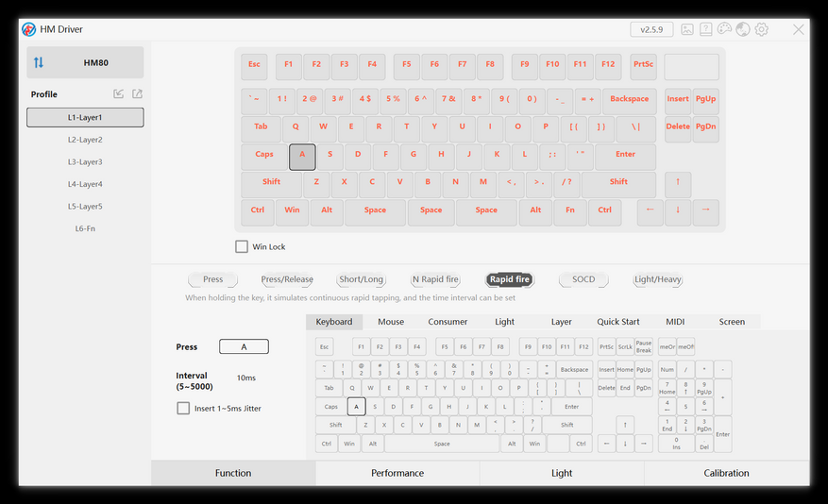Switch key mode to Short/Long
The width and height of the screenshot is (828, 504).
pos(362,279)
